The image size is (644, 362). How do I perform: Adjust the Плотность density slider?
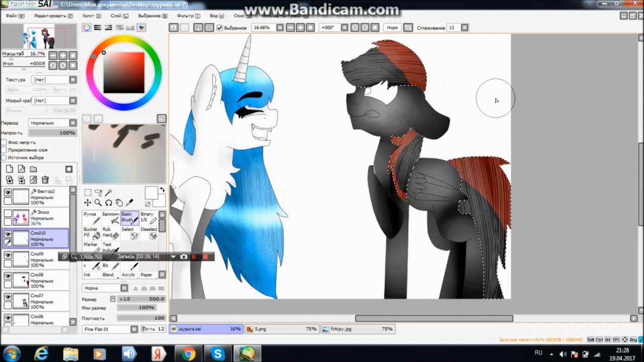(141, 318)
